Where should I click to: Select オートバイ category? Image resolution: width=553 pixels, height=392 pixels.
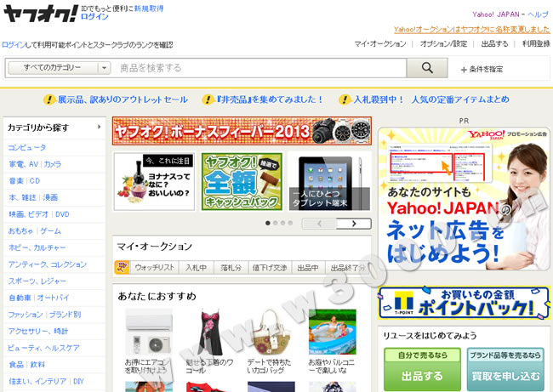[x=54, y=298]
